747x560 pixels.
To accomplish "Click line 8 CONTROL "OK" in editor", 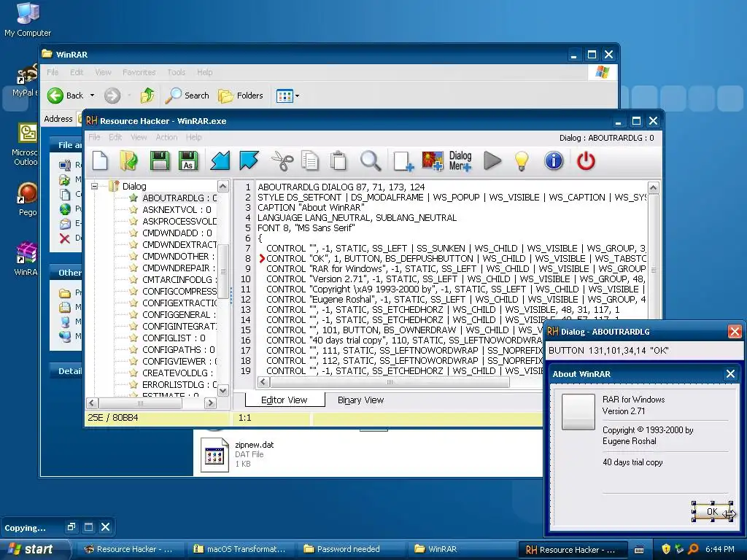I will [x=456, y=259].
